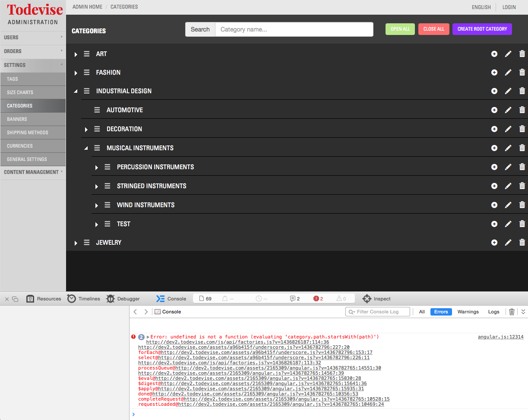This screenshot has width=528, height=420.
Task: Switch to Resources inspector tab
Action: pyautogui.click(x=44, y=299)
